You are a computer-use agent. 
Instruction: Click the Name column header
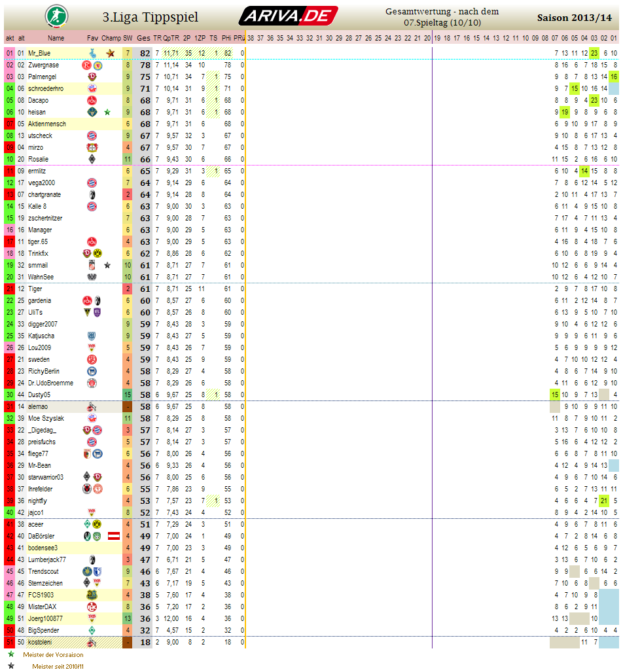pyautogui.click(x=56, y=38)
